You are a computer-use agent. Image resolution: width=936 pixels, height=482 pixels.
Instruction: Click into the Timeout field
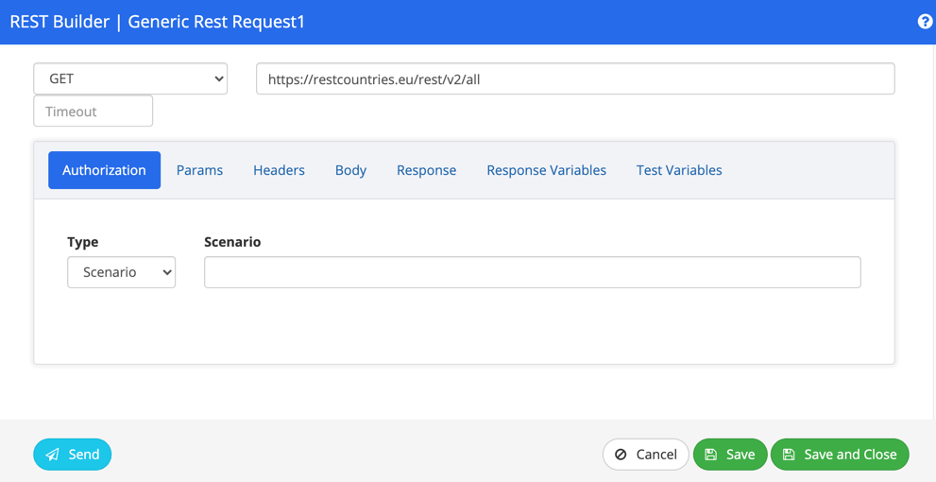click(93, 111)
